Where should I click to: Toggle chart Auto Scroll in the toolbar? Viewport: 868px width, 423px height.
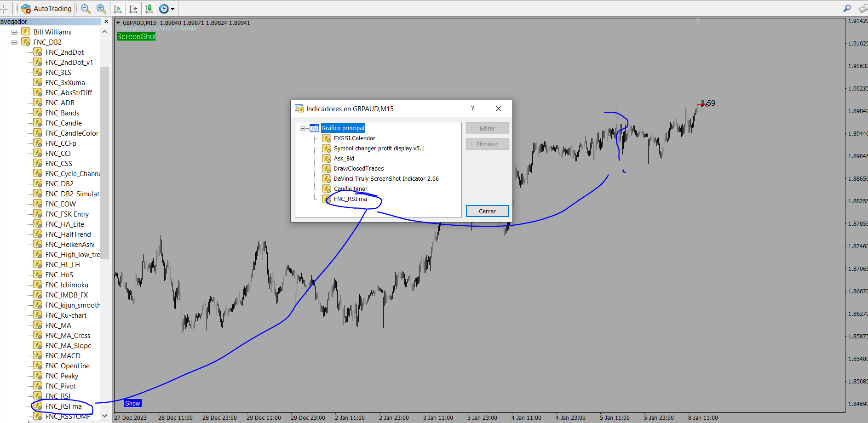[118, 8]
